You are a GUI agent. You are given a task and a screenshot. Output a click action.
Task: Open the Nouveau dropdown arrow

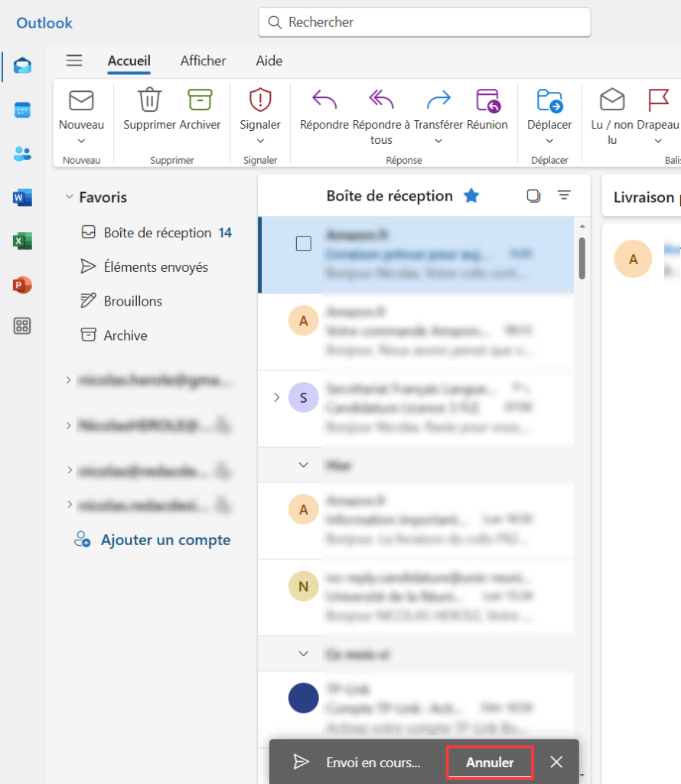81,141
